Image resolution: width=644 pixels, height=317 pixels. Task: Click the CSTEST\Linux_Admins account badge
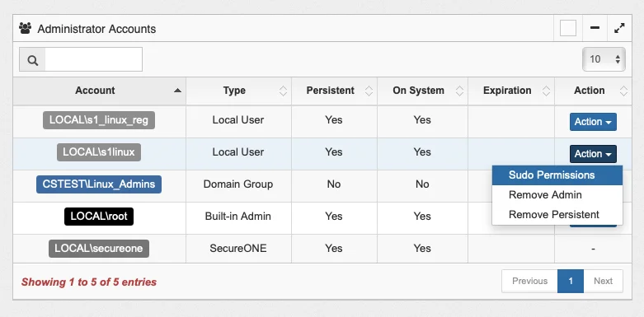pos(99,184)
